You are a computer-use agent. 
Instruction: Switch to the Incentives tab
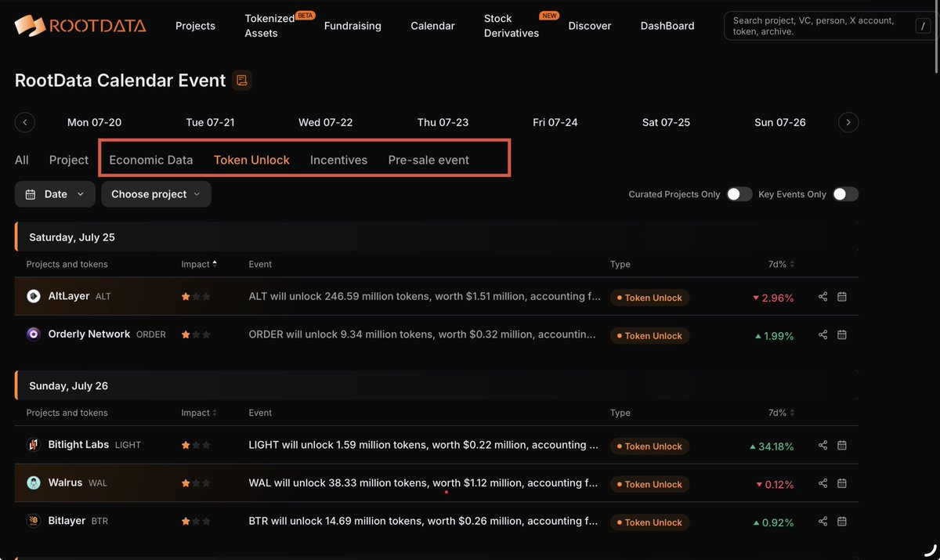coord(338,160)
